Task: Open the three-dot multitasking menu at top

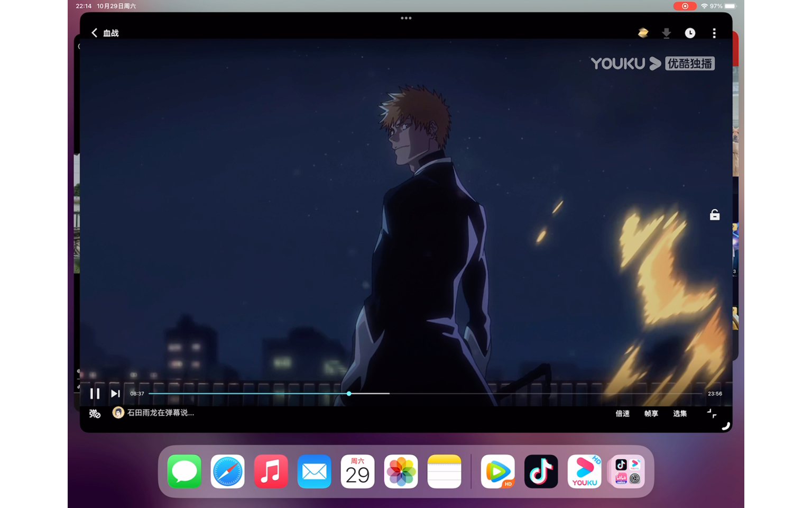Action: click(x=406, y=18)
